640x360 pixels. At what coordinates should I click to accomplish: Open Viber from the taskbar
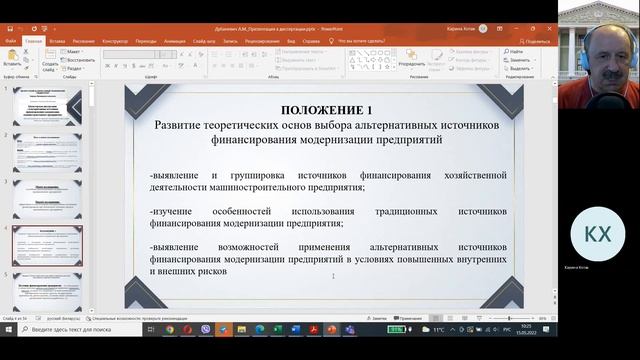tap(206, 329)
